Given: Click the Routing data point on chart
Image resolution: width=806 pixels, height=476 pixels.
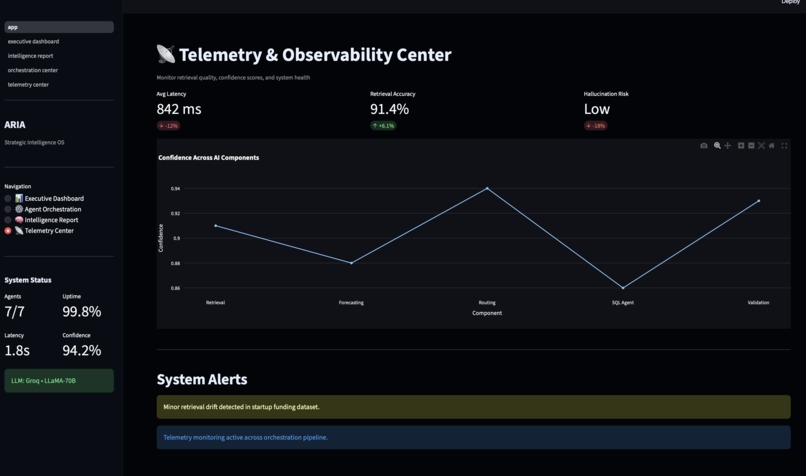Looking at the screenshot, I should point(487,188).
